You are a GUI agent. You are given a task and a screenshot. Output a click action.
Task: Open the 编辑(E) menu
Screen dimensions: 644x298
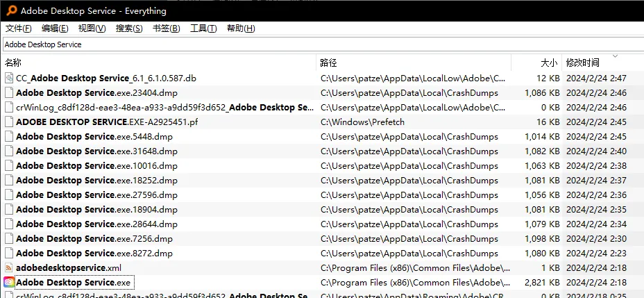(55, 28)
